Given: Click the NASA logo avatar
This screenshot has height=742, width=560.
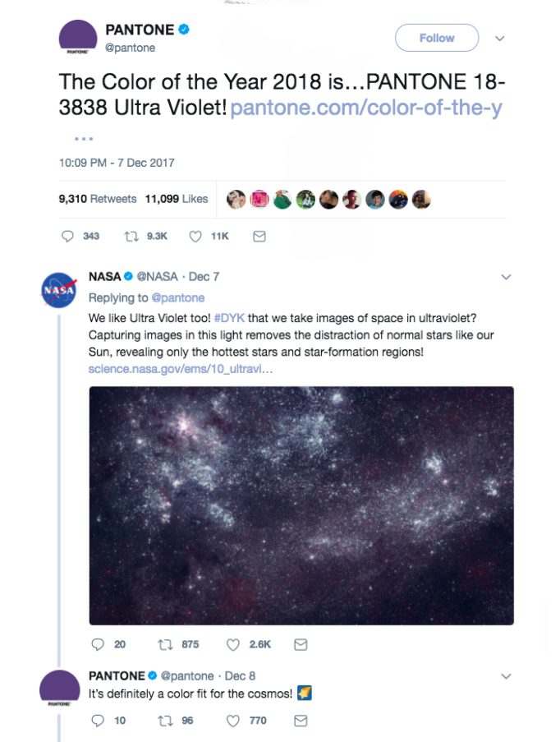Looking at the screenshot, I should click(x=59, y=289).
